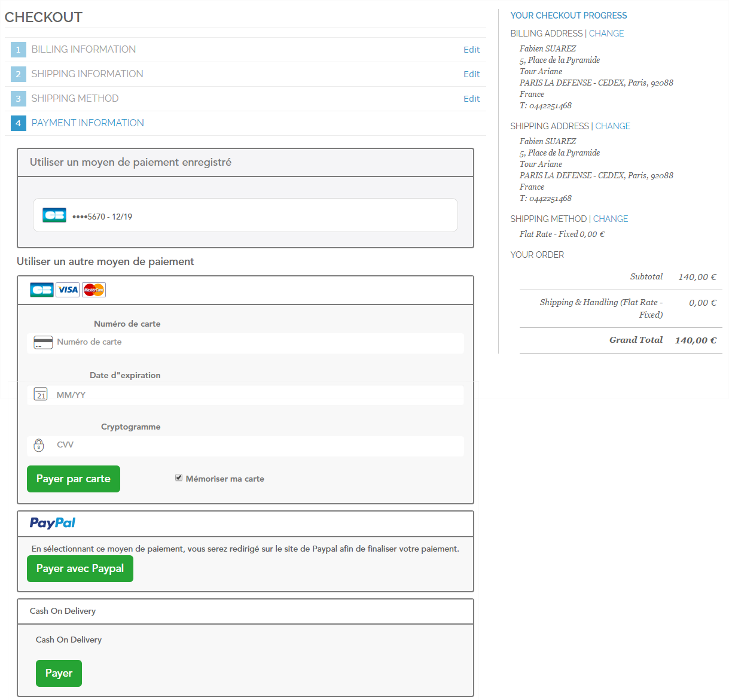Click the Visa logo icon
Image resolution: width=729 pixels, height=700 pixels.
click(x=68, y=290)
